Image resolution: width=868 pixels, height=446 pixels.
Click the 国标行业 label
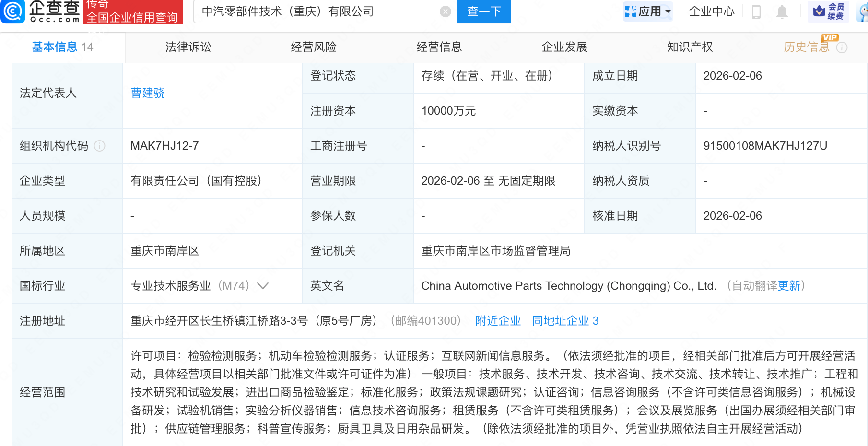[x=42, y=286]
